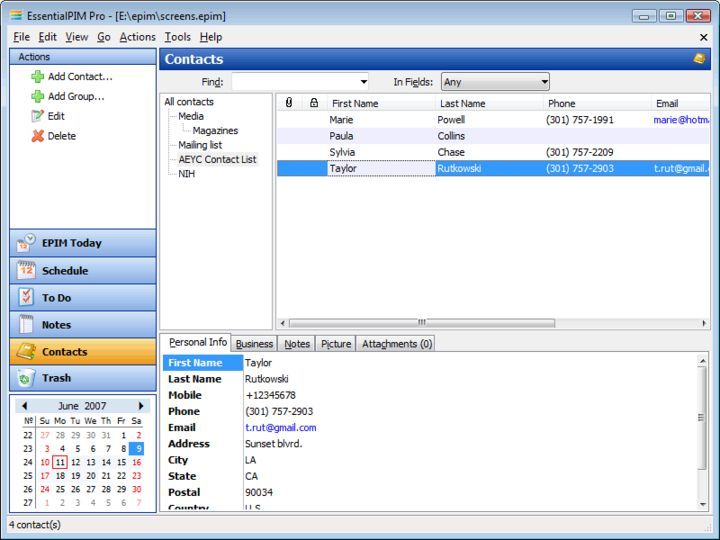Click the Actions panel header
The height and width of the screenshot is (540, 720).
click(x=83, y=56)
